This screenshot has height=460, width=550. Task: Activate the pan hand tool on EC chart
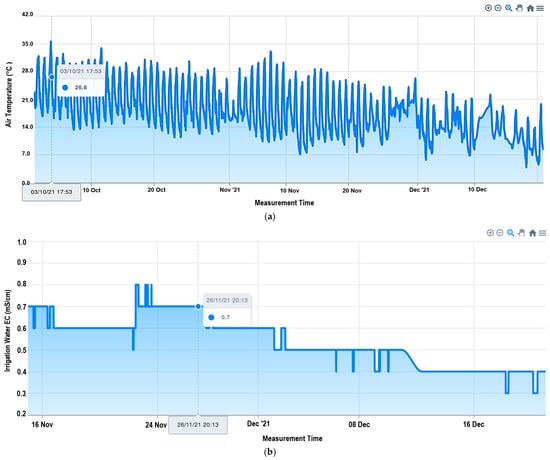pos(522,233)
